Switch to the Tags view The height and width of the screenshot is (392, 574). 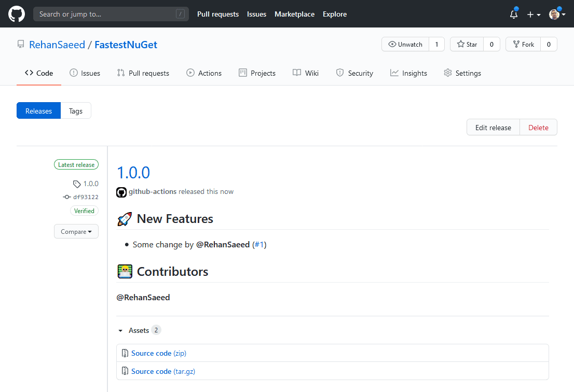[76, 110]
